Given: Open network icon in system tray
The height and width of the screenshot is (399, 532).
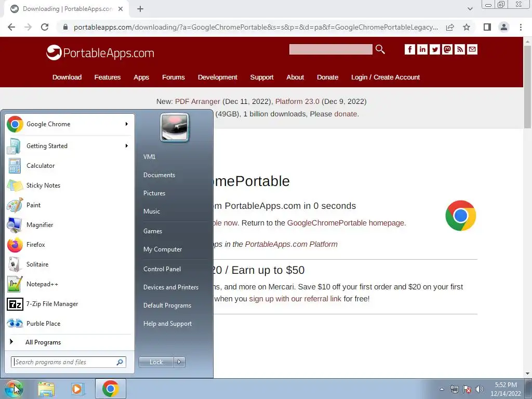Looking at the screenshot, I should [454, 389].
